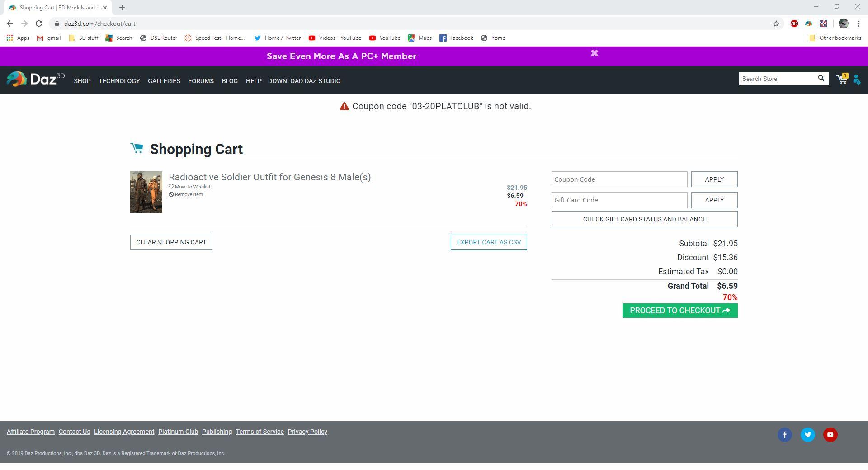Viewport: 868px width, 470px height.
Task: Open the 3D stuff bookmark folder
Action: tap(83, 38)
